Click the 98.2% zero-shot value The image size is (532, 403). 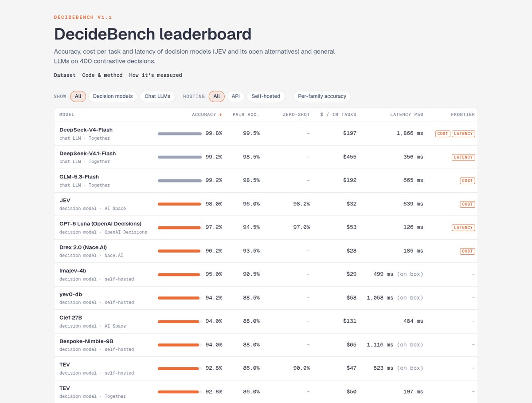click(301, 204)
